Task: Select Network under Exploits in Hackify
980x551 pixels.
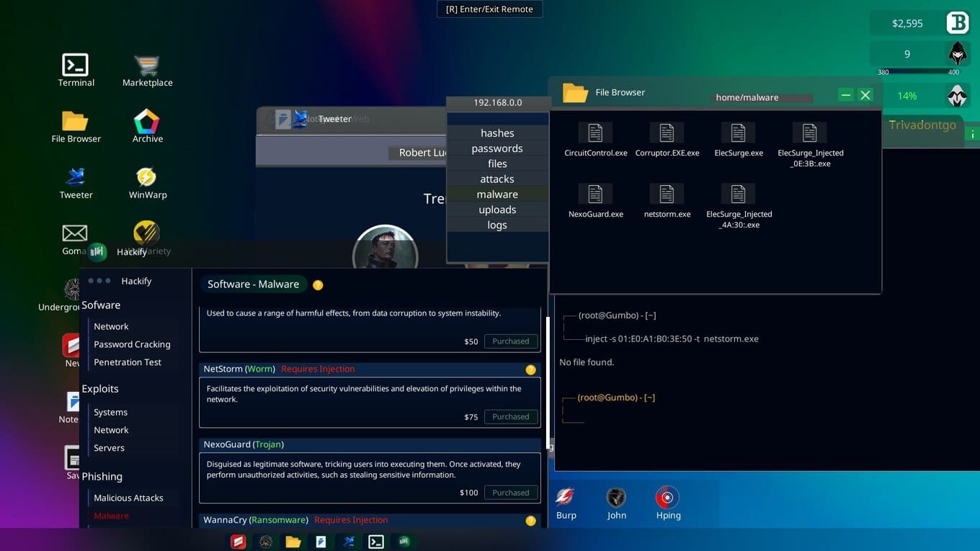Action: [x=111, y=430]
